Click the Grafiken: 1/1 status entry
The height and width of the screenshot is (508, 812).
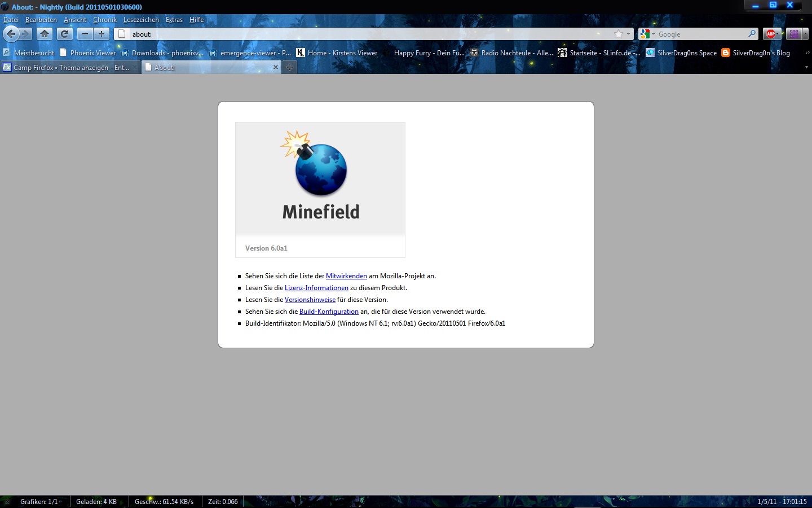point(39,501)
